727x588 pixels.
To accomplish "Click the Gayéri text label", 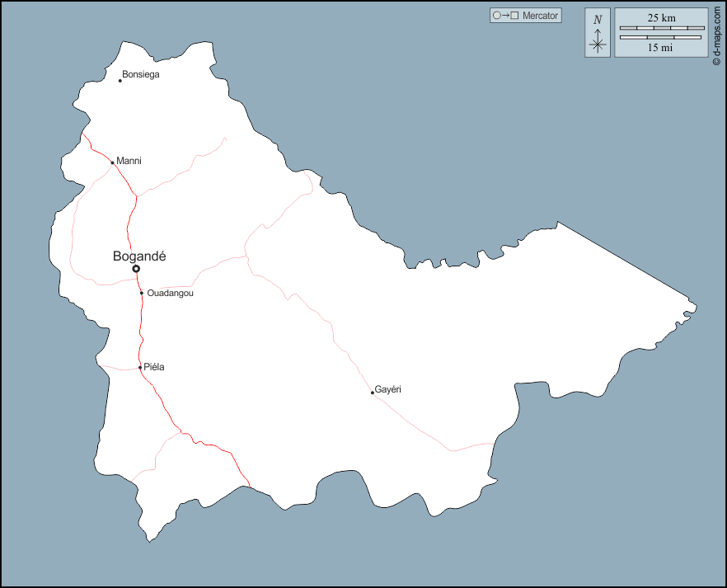I will point(387,388).
